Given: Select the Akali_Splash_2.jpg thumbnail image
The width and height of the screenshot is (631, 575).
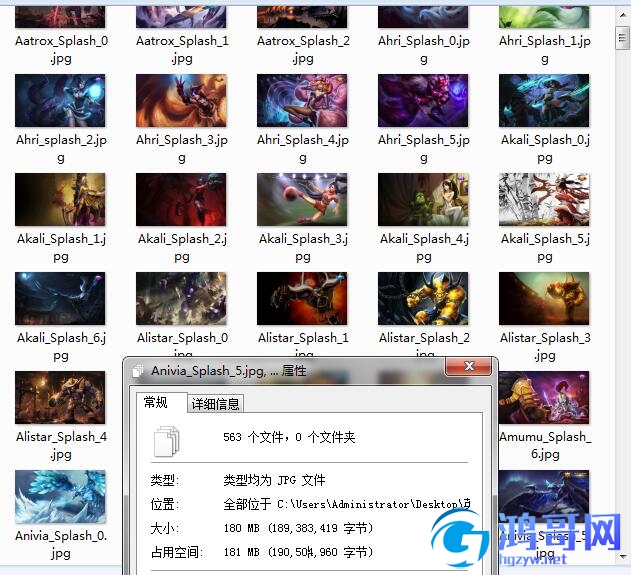Looking at the screenshot, I should [181, 200].
